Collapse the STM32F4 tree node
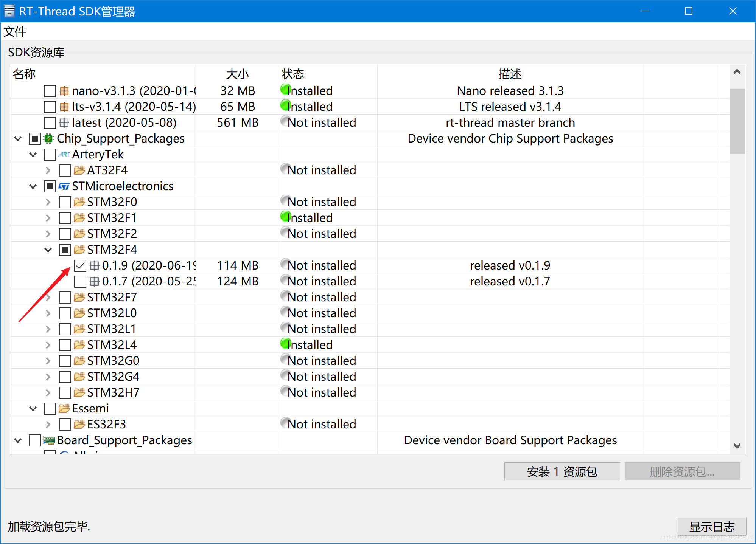The height and width of the screenshot is (544, 756). pyautogui.click(x=48, y=250)
